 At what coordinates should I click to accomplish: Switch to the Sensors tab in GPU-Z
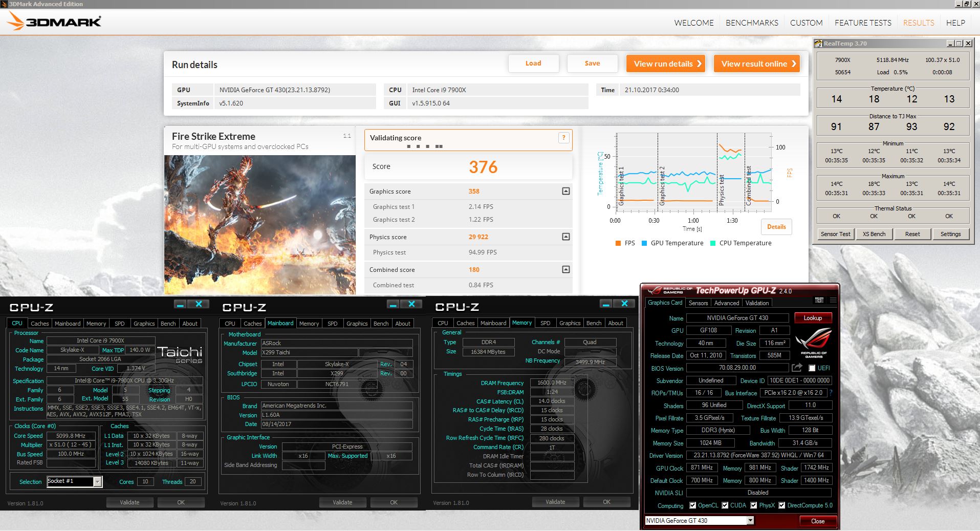698,303
